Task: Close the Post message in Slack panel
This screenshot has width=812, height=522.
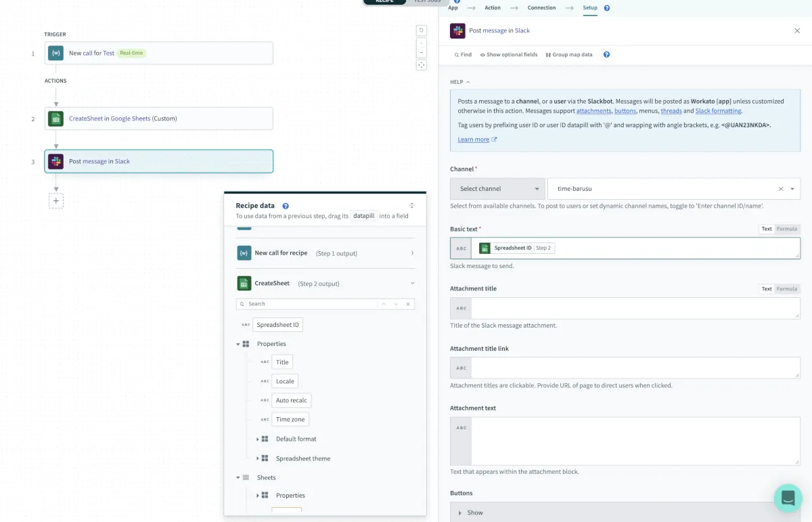Action: click(797, 30)
